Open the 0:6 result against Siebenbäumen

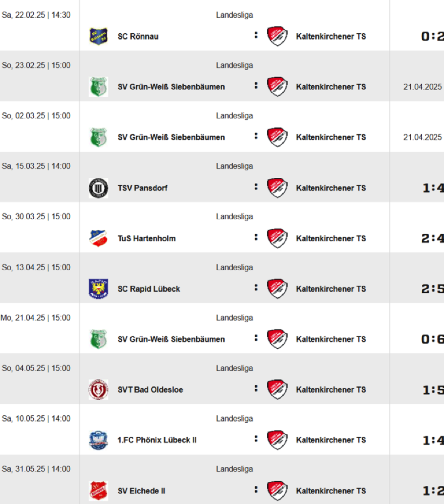point(432,339)
